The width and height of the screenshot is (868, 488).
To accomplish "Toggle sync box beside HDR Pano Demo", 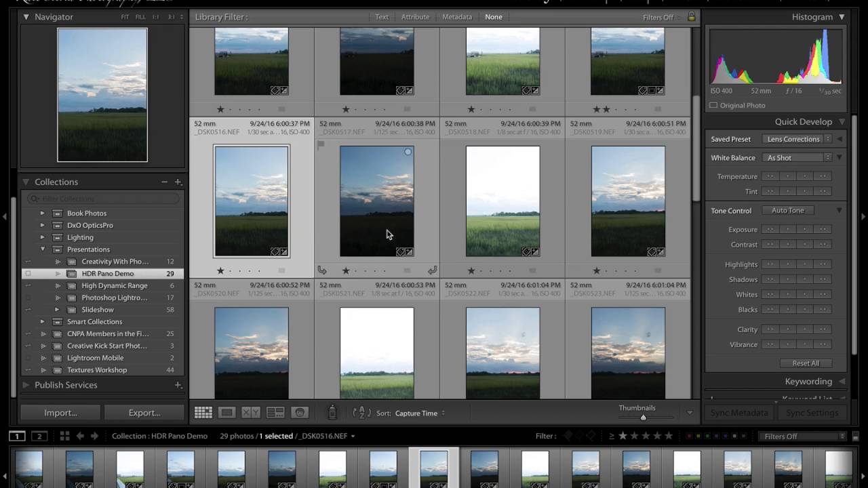I will pos(28,274).
